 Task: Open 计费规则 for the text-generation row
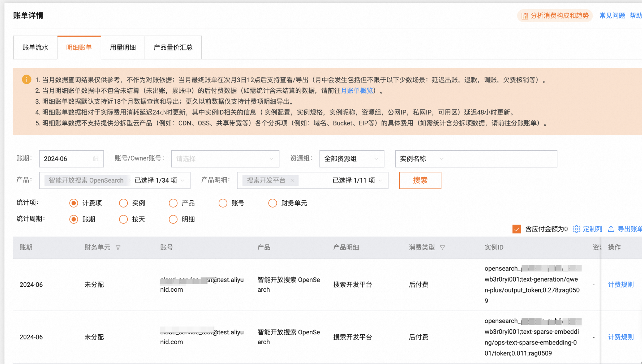(x=621, y=285)
